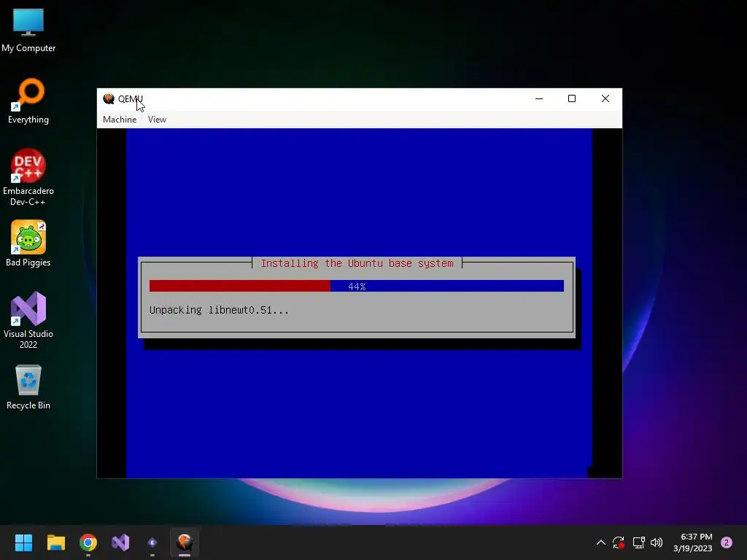The width and height of the screenshot is (747, 560).
Task: Select the Visual Studio 2022 desktop shortcut
Action: pos(28,319)
